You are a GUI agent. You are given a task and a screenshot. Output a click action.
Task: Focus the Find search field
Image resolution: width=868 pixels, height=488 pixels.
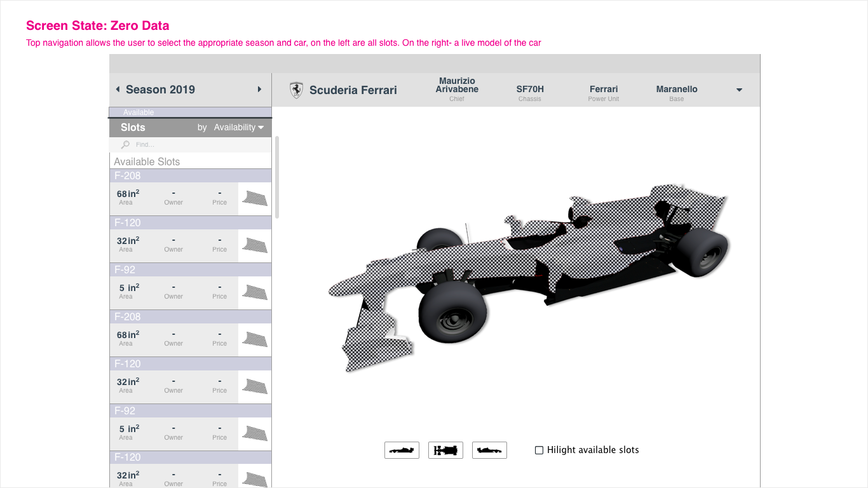(191, 145)
